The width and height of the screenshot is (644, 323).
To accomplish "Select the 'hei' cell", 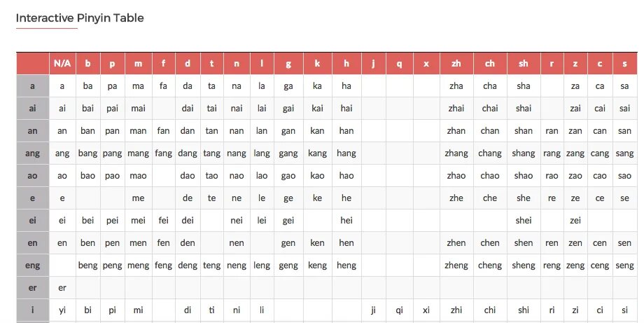I will tap(346, 220).
